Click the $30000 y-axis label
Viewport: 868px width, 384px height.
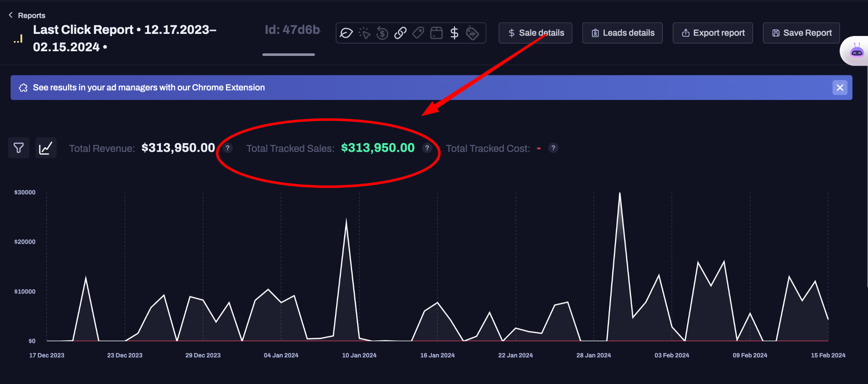25,192
